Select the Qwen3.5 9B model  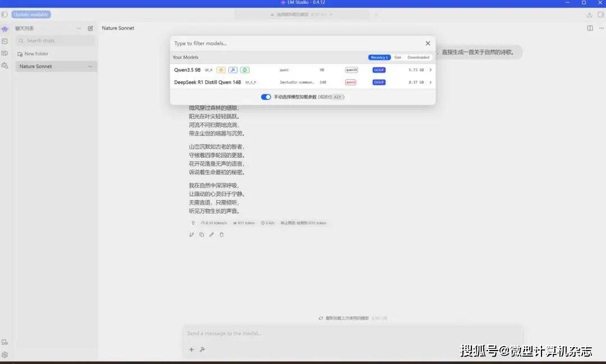pyautogui.click(x=302, y=70)
